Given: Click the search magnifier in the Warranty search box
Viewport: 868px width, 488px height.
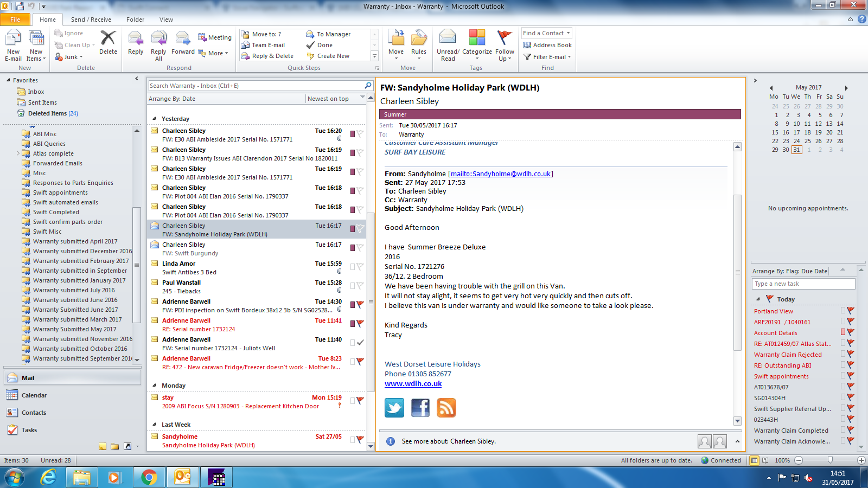Looking at the screenshot, I should (x=368, y=85).
